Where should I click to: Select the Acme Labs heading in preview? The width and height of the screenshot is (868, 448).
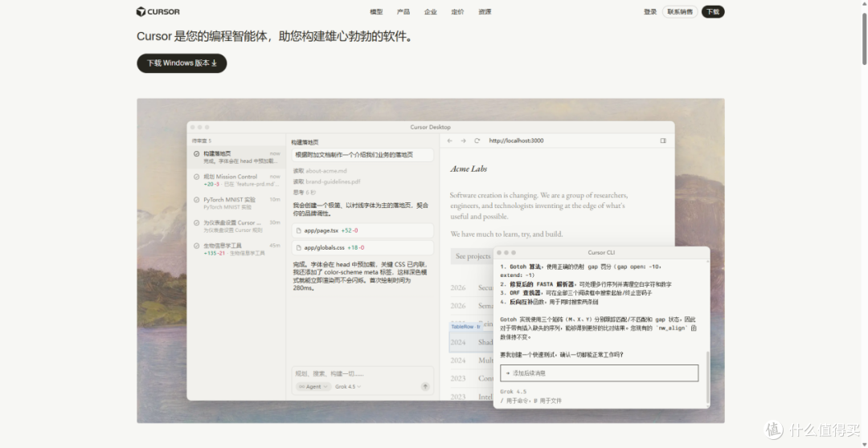click(469, 169)
